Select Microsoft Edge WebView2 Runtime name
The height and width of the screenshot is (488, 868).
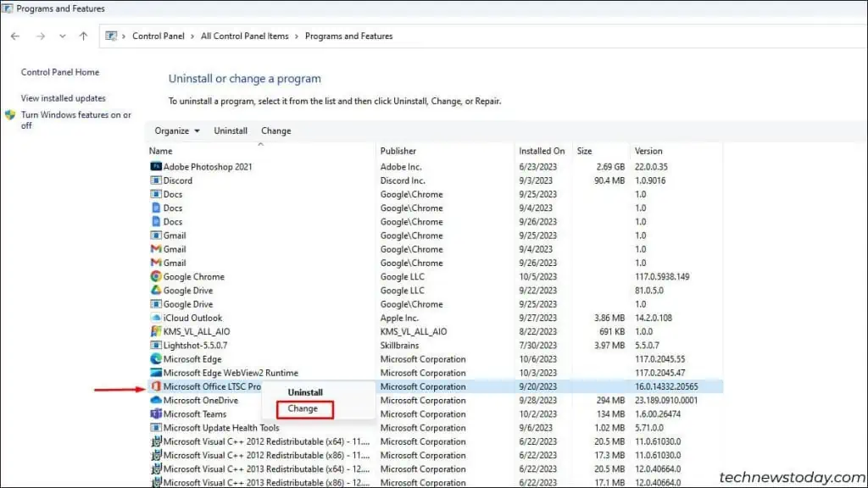pyautogui.click(x=231, y=373)
